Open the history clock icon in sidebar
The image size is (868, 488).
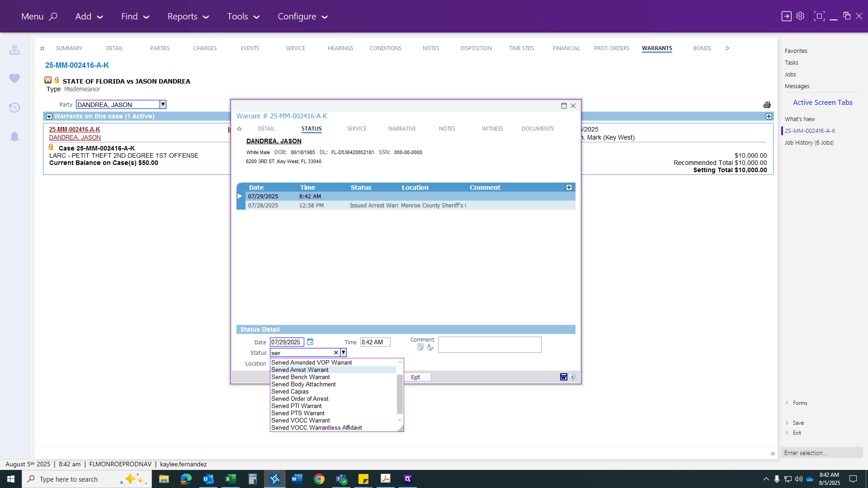coord(14,108)
